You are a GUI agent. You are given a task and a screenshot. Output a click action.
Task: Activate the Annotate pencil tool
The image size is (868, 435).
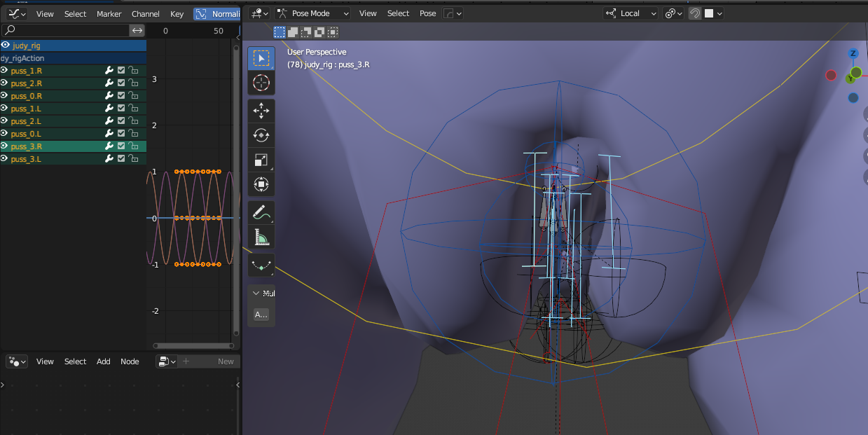click(261, 211)
